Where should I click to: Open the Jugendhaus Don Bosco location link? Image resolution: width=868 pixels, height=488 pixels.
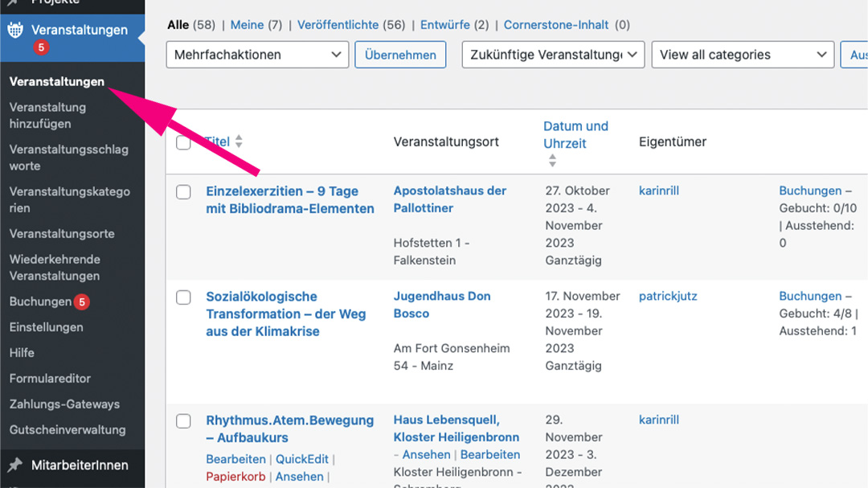441,305
